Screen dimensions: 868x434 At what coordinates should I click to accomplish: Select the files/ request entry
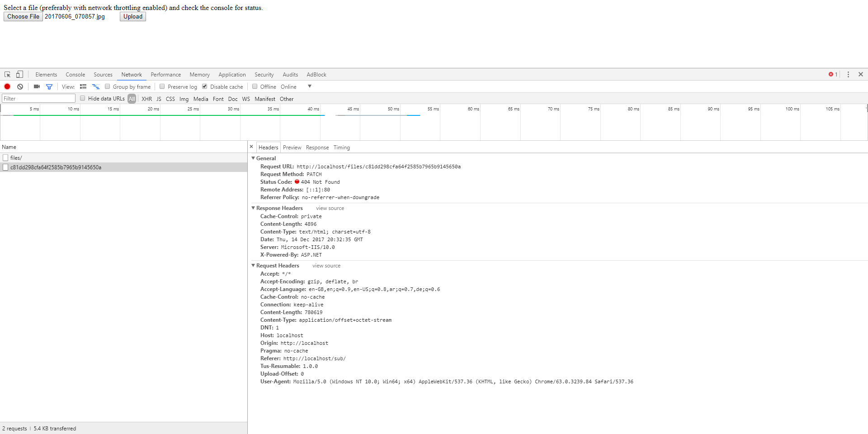16,157
